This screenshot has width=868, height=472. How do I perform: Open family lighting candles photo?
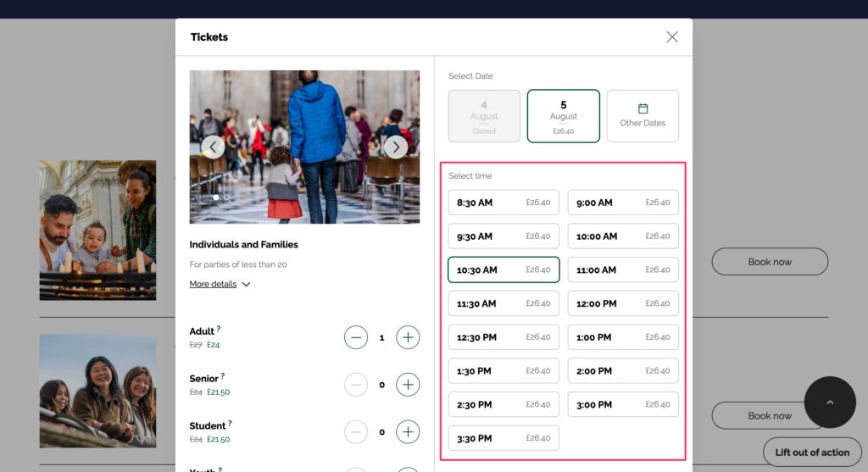point(98,230)
